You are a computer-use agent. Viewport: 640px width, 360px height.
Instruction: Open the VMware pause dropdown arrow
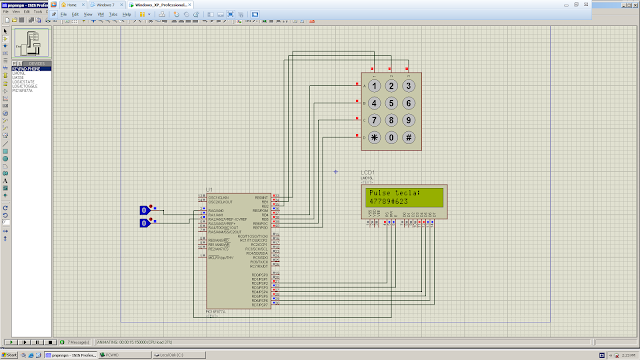[x=149, y=14]
